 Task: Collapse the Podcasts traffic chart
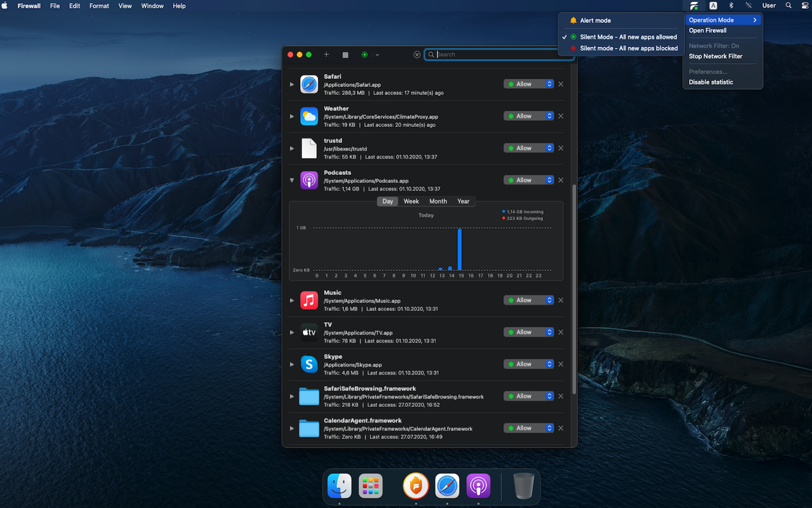coord(292,180)
